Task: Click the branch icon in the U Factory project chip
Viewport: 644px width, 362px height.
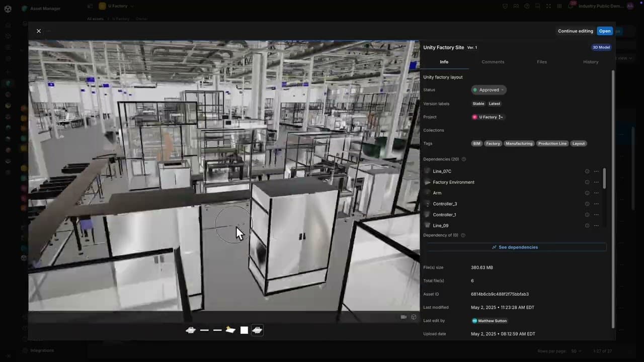Action: click(x=501, y=117)
